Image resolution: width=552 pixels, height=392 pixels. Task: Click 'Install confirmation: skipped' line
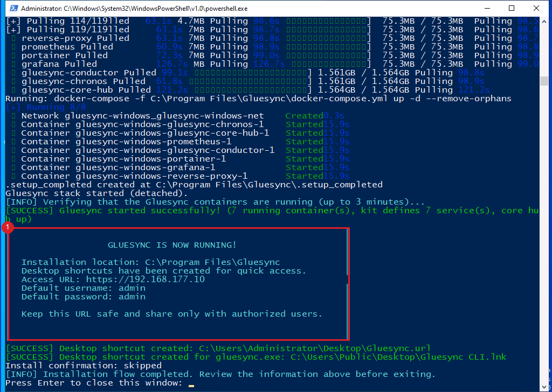pyautogui.click(x=84, y=365)
